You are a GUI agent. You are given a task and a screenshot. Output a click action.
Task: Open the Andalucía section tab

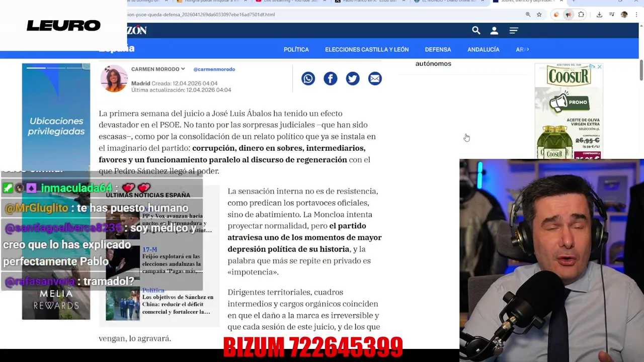click(x=484, y=49)
